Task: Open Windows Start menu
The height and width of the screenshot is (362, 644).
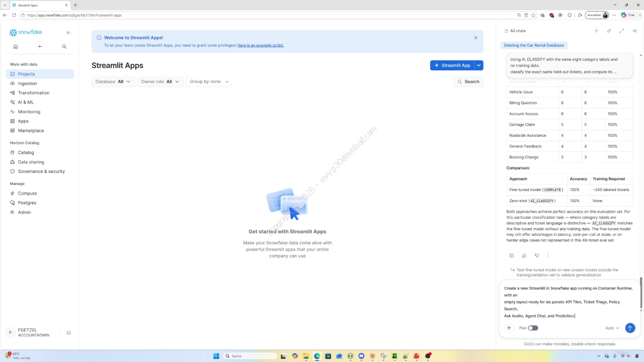Action: tap(216, 356)
